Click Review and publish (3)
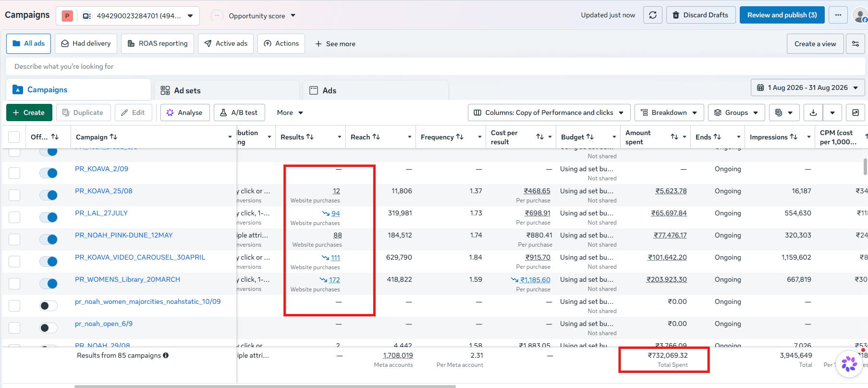Screen dimensions: 868x388 (x=782, y=15)
